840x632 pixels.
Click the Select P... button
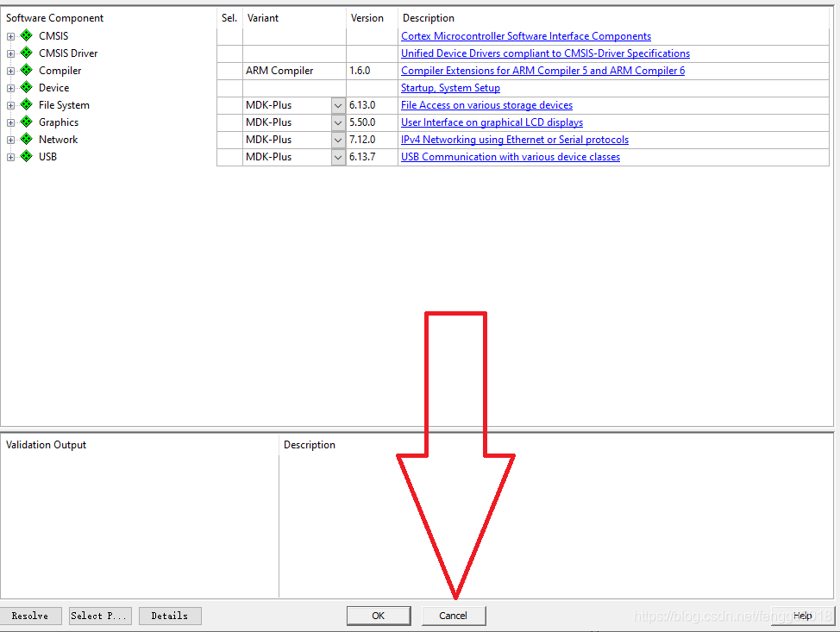(100, 616)
